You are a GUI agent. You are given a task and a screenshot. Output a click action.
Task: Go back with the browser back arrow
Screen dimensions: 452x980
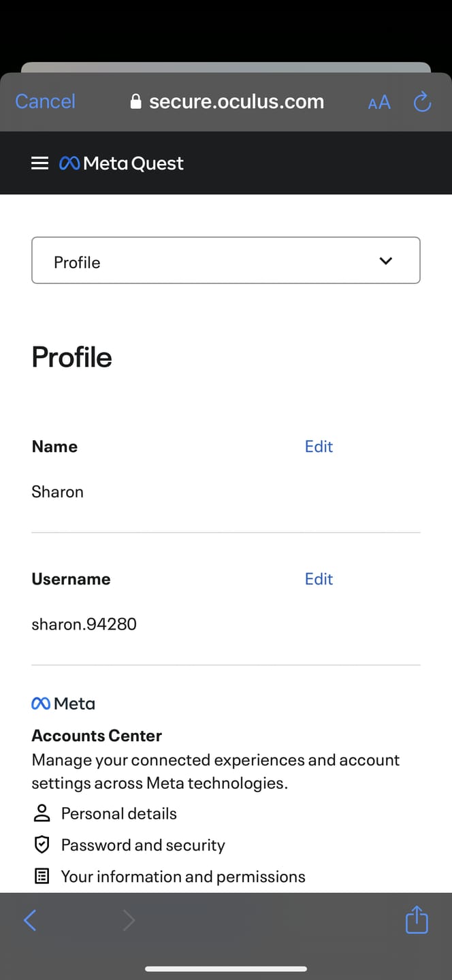tap(30, 921)
